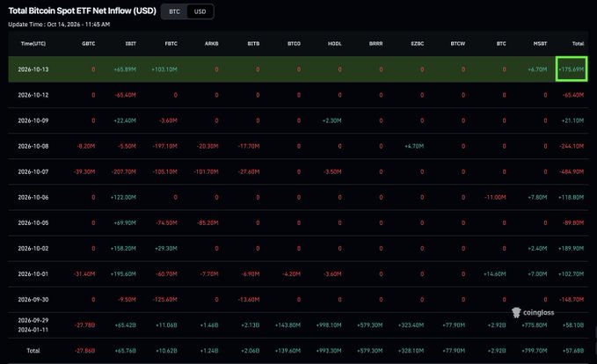Viewport: 597px width, 364px height.
Task: Click the +158.20M IBIT value for 2026-10-02
Action: [123, 248]
